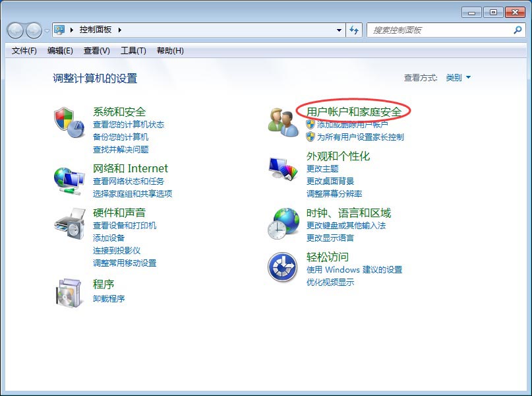Click the search magnifier icon
This screenshot has width=532, height=396.
(517, 30)
